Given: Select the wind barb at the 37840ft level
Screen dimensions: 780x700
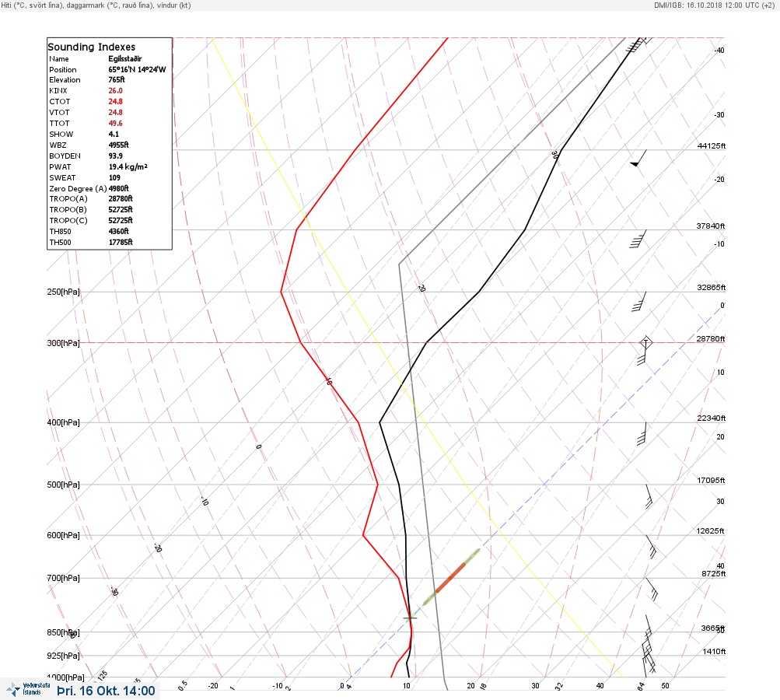Looking at the screenshot, I should (638, 239).
